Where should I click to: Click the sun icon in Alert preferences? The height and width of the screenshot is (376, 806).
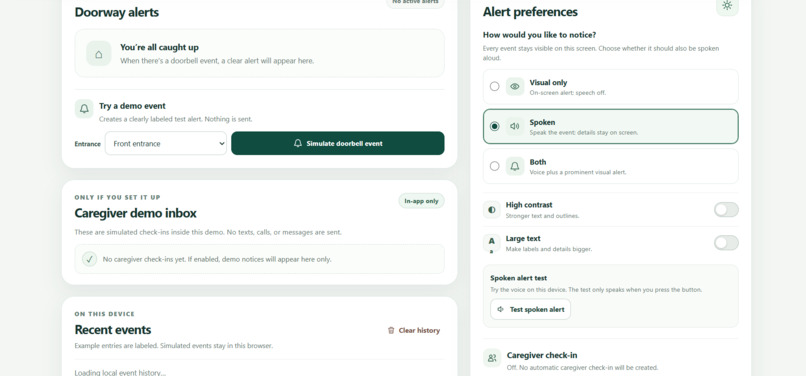[x=727, y=6]
